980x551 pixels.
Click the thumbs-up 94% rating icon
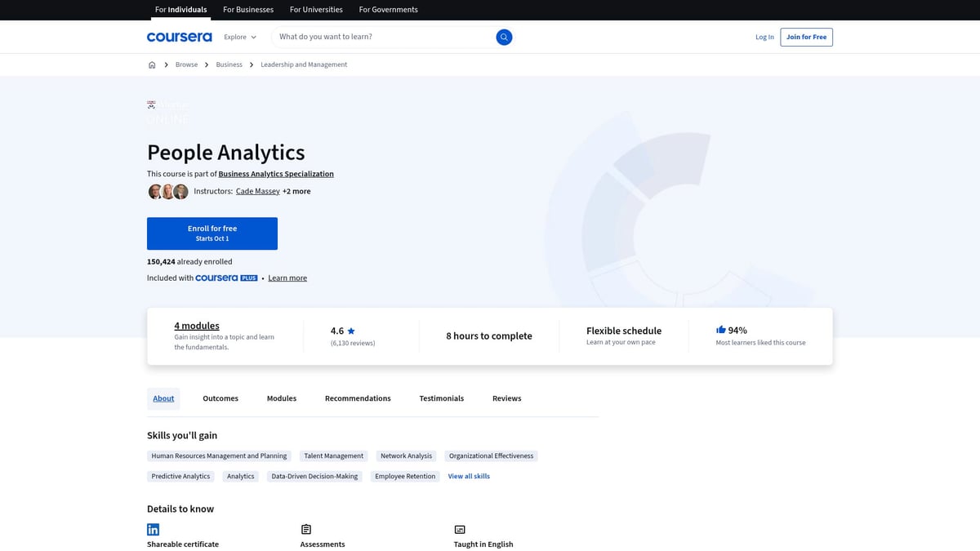point(721,330)
